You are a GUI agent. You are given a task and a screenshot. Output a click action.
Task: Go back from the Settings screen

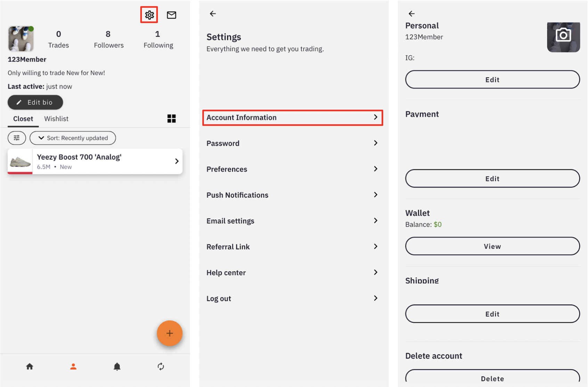[213, 14]
